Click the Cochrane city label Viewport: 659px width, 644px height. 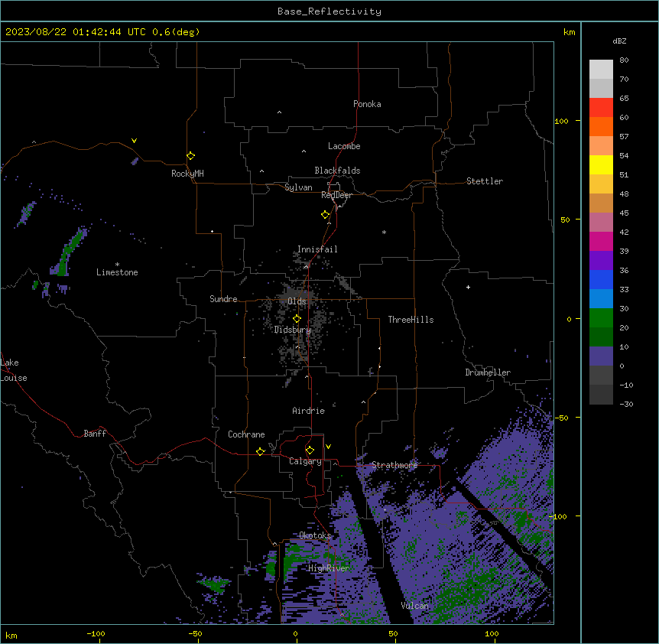click(x=246, y=434)
